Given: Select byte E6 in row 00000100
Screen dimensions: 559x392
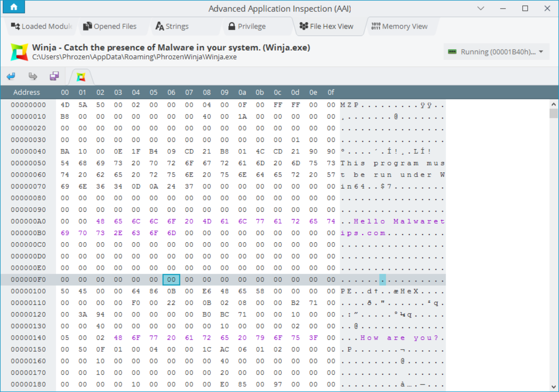Looking at the screenshot, I should [207, 291].
